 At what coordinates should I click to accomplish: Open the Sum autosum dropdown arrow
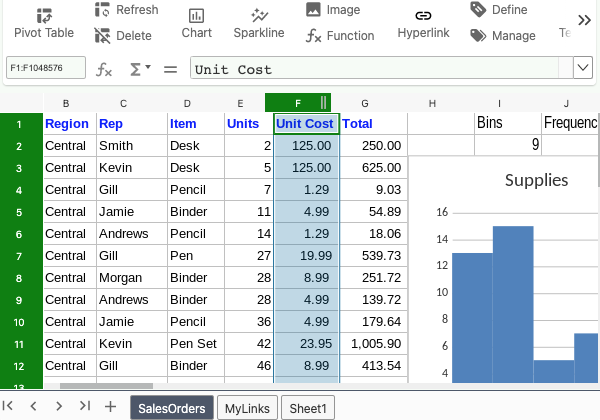pyautogui.click(x=148, y=67)
